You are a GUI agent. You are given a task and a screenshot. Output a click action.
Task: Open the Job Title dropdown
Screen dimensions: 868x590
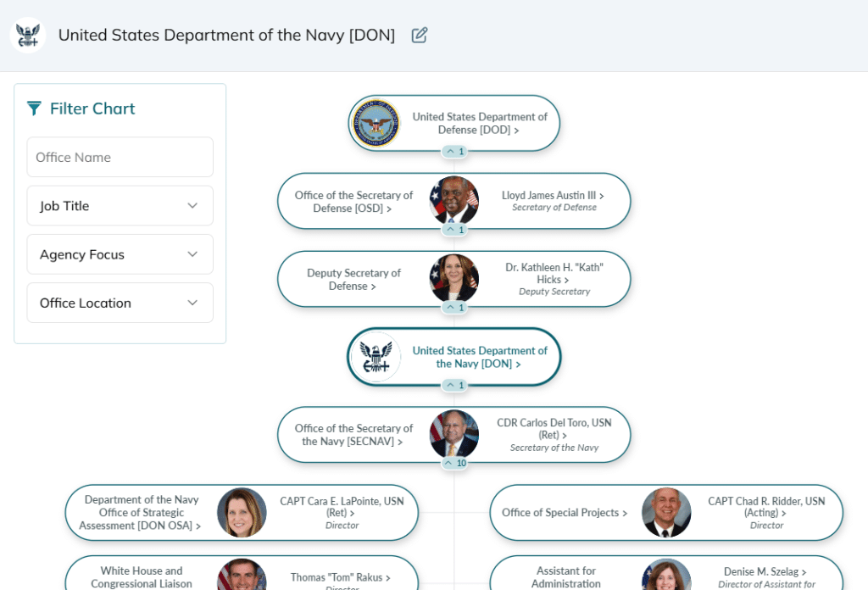tap(120, 205)
